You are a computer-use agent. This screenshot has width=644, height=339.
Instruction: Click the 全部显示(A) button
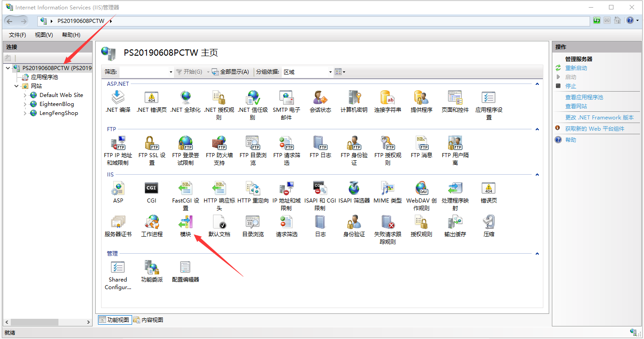pos(231,72)
